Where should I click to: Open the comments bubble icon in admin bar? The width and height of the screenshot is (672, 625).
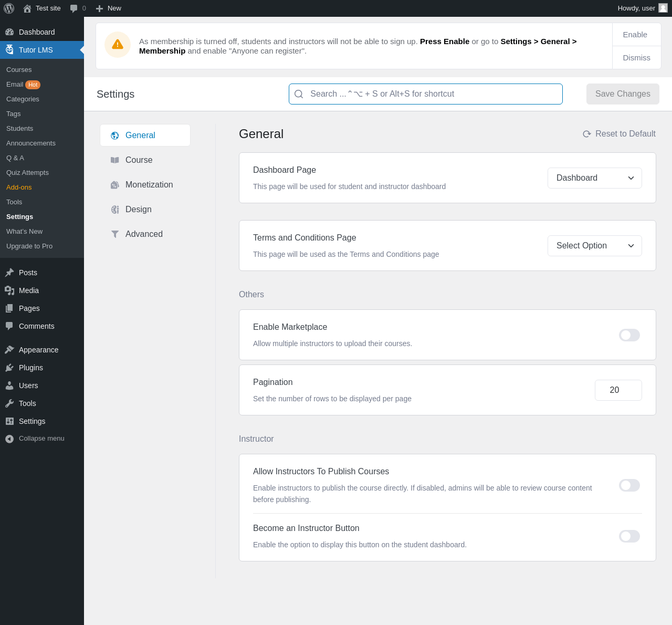click(x=73, y=8)
